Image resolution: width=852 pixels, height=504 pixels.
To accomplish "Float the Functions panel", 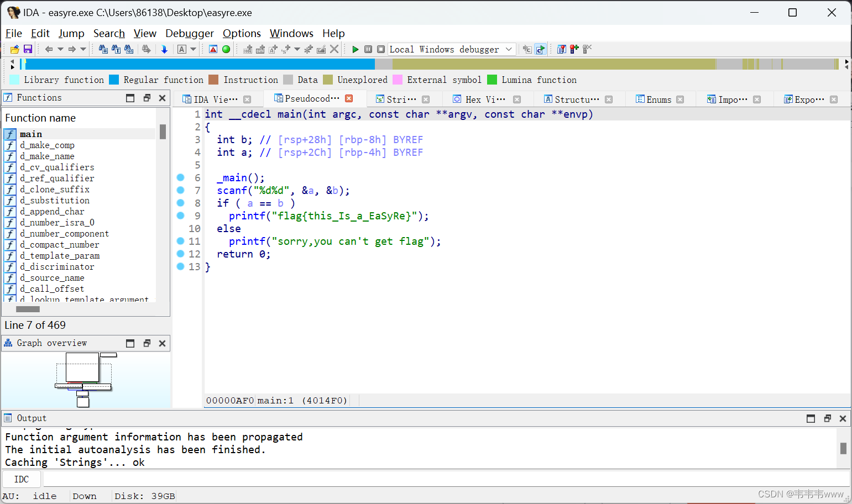I will (147, 98).
